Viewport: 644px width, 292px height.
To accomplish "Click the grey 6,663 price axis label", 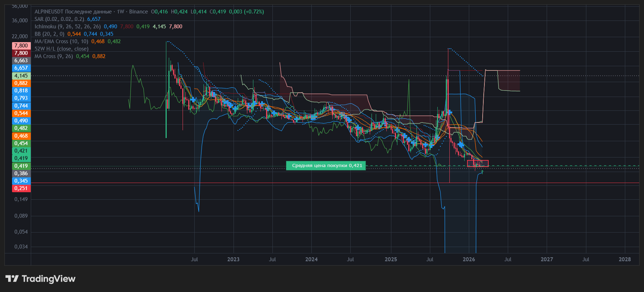I will coord(21,61).
